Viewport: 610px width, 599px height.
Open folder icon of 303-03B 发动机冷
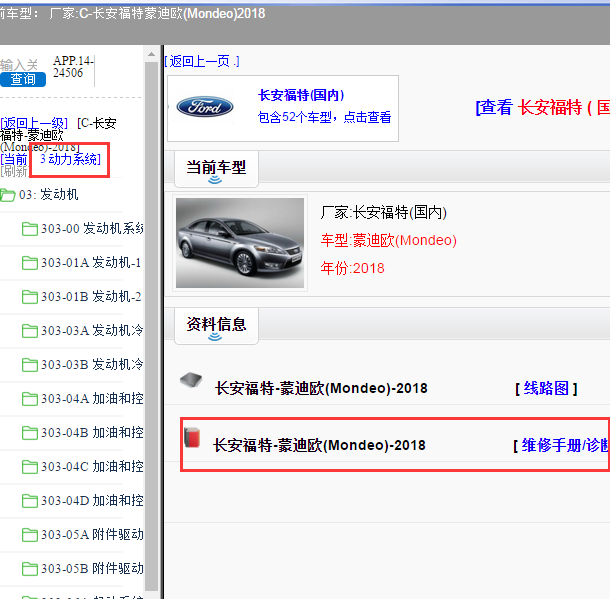(30, 365)
